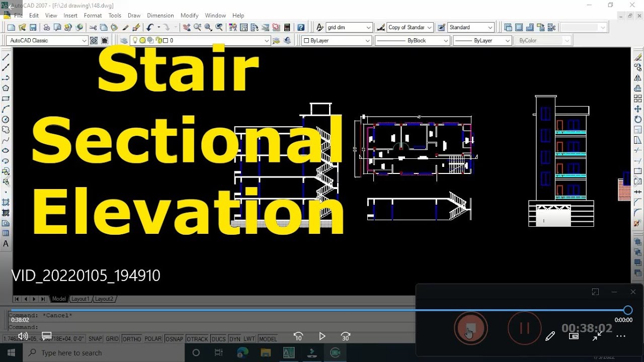Select the Multiline Text 'A' tool
644x362 pixels.
click(6, 244)
